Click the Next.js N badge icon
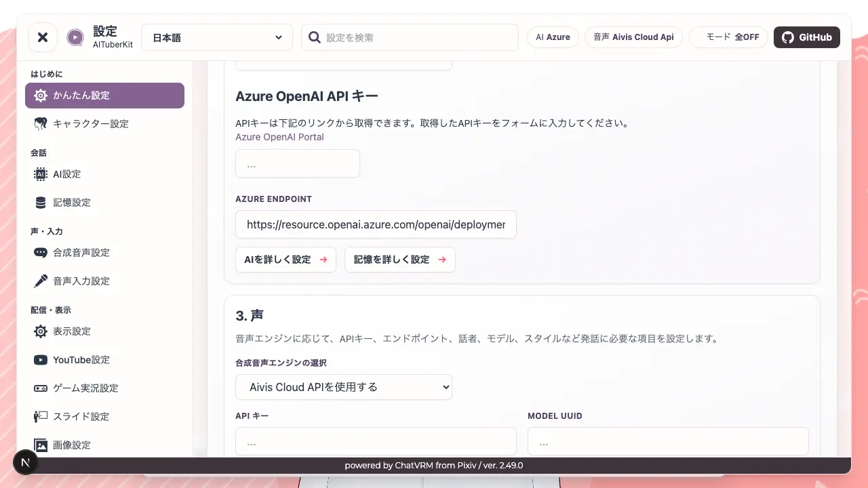Screen dimensions: 868x488 click(x=26, y=462)
